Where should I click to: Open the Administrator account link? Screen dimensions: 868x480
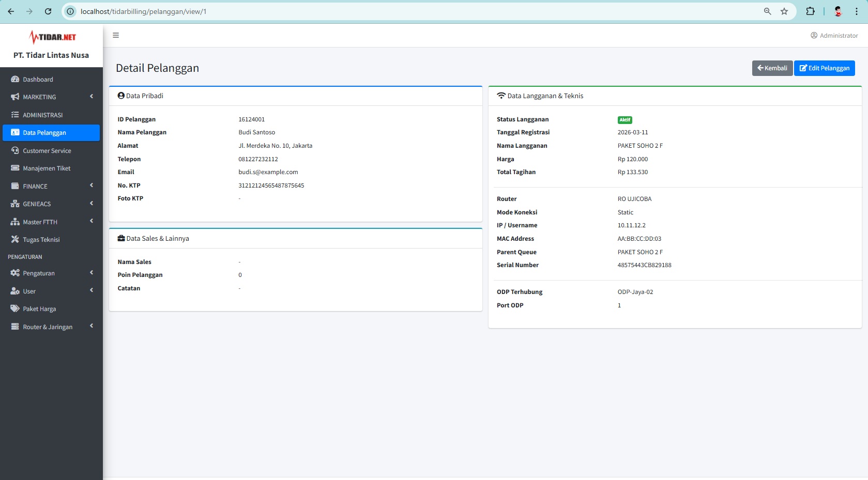834,36
